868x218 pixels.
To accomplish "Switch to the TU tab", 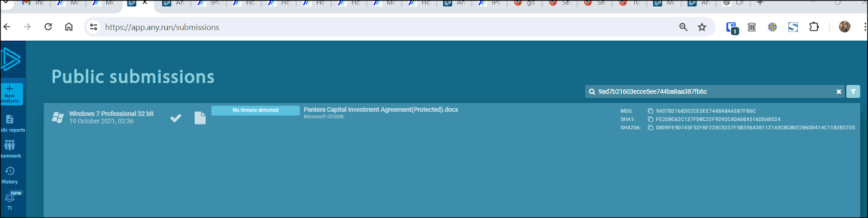I will click(x=630, y=3).
